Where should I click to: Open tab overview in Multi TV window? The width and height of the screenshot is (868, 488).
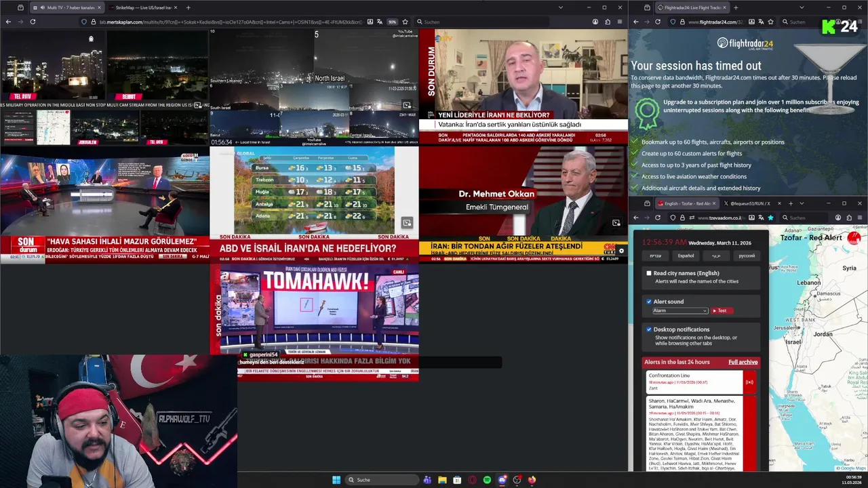click(x=20, y=7)
